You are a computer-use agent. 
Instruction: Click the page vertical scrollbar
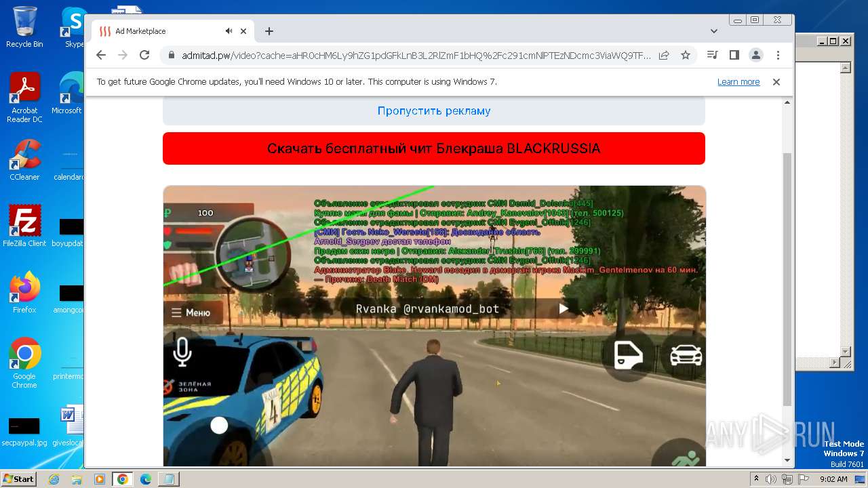click(x=787, y=279)
